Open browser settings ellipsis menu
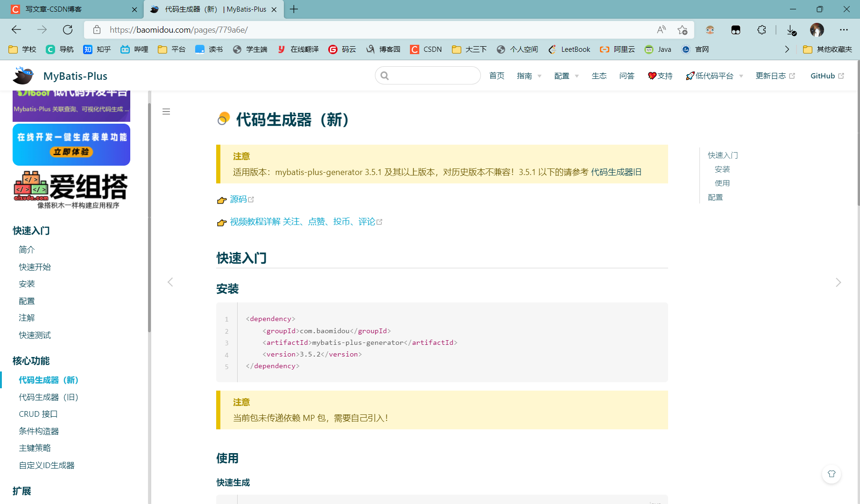Screen dimensions: 860x504 [x=844, y=30]
